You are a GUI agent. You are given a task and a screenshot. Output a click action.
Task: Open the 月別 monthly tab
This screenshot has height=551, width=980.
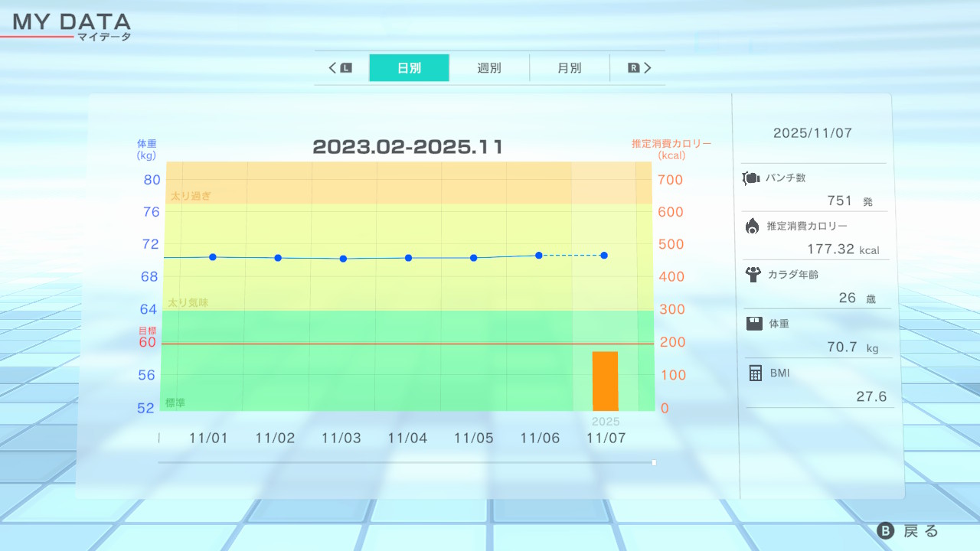pos(569,68)
